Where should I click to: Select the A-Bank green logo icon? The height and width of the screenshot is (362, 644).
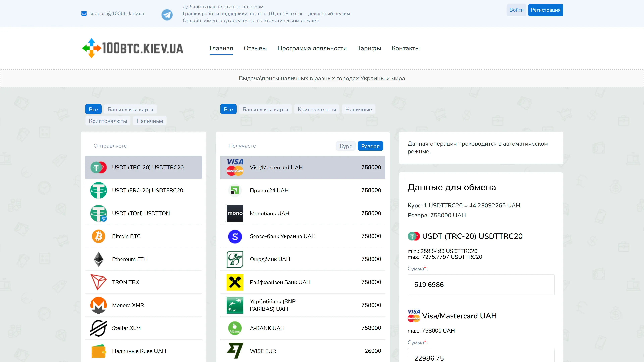[x=235, y=328]
